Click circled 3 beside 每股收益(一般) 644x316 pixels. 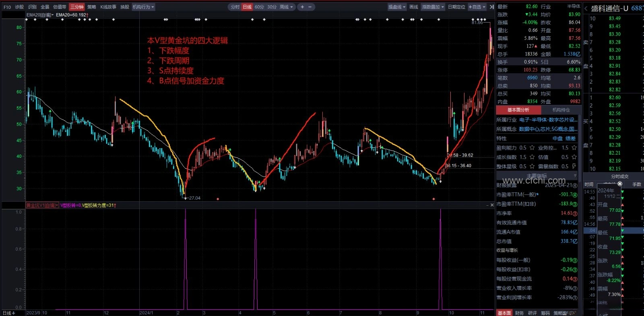575,260
